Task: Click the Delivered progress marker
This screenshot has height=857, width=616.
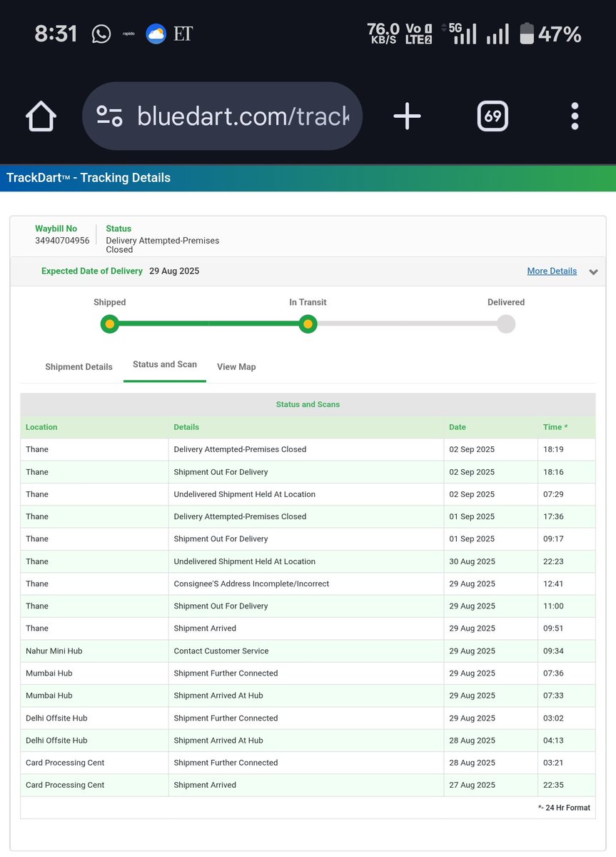Action: coord(506,324)
